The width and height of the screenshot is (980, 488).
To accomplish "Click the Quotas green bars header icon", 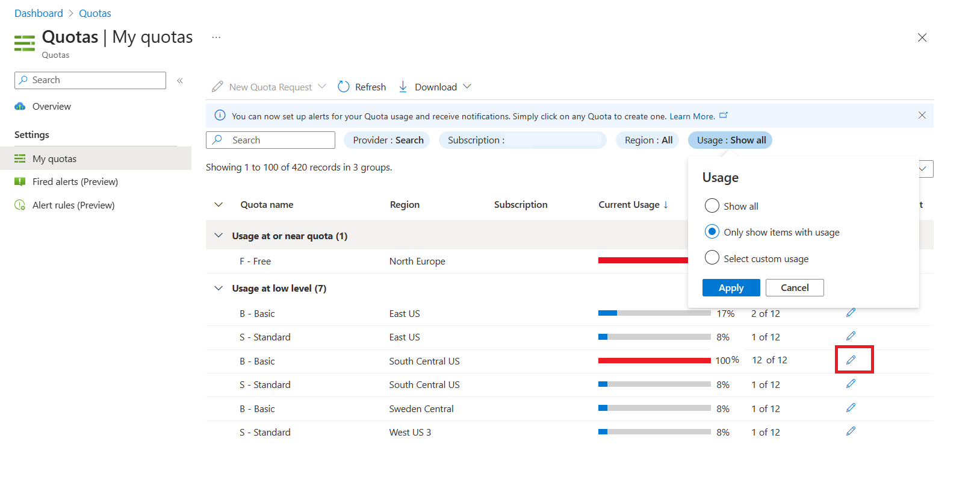I will (25, 43).
